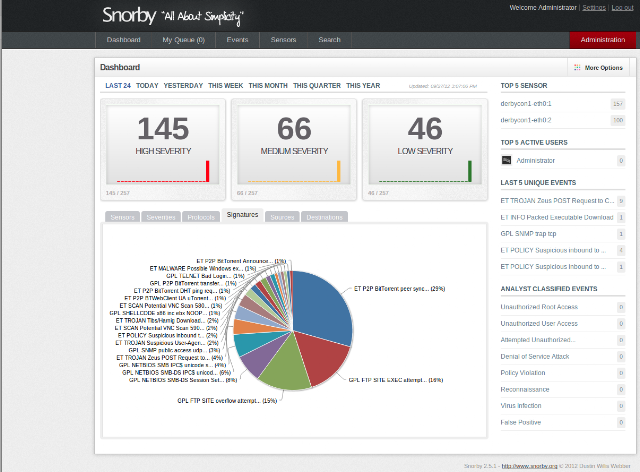Screen dimensions: 640x472
Task: Select the YESTERDAY time range
Action: point(183,85)
